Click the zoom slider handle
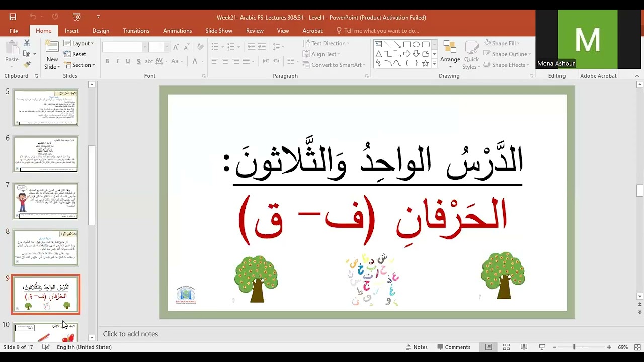 point(574,347)
